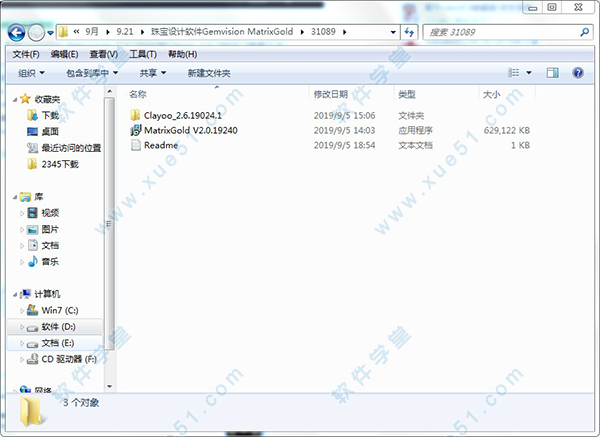
Task: Click the 珠宝设计软件Gemvision MatrixGold breadcrumb
Action: (222, 32)
